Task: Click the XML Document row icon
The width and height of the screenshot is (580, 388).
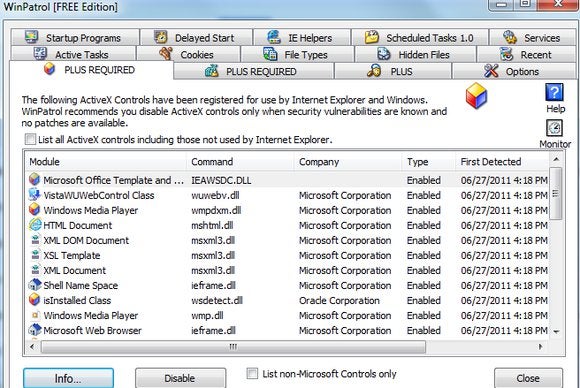Action: [x=35, y=270]
